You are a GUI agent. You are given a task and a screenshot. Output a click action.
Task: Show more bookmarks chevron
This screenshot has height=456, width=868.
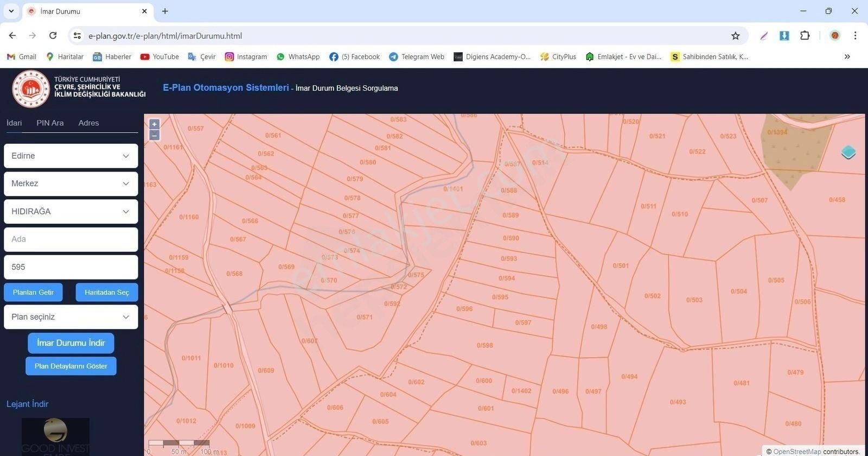[847, 56]
